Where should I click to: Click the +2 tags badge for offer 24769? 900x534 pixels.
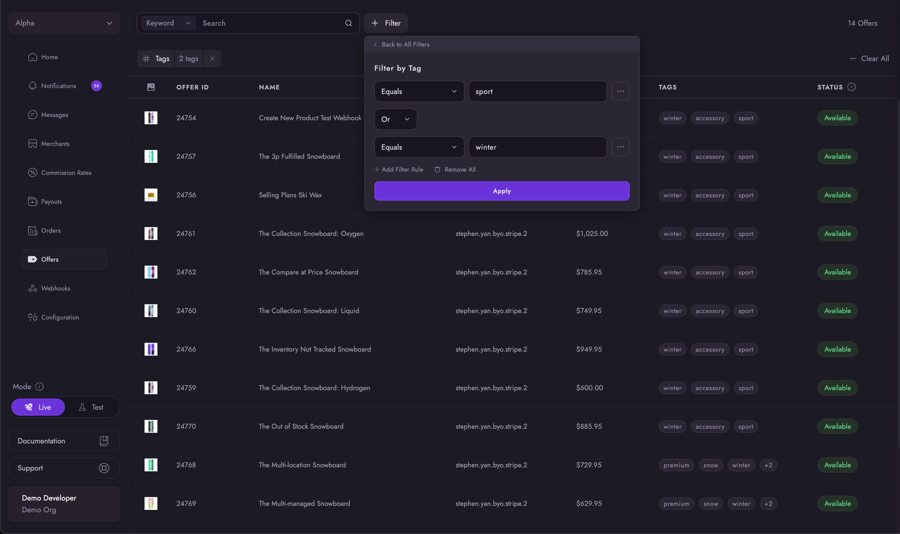[768, 504]
